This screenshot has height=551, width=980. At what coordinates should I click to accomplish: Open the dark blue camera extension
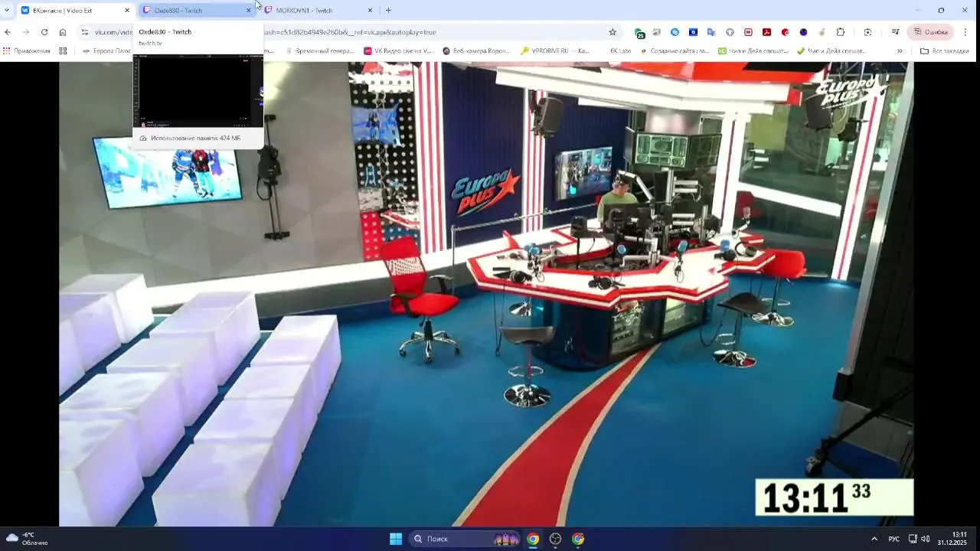[x=693, y=32]
